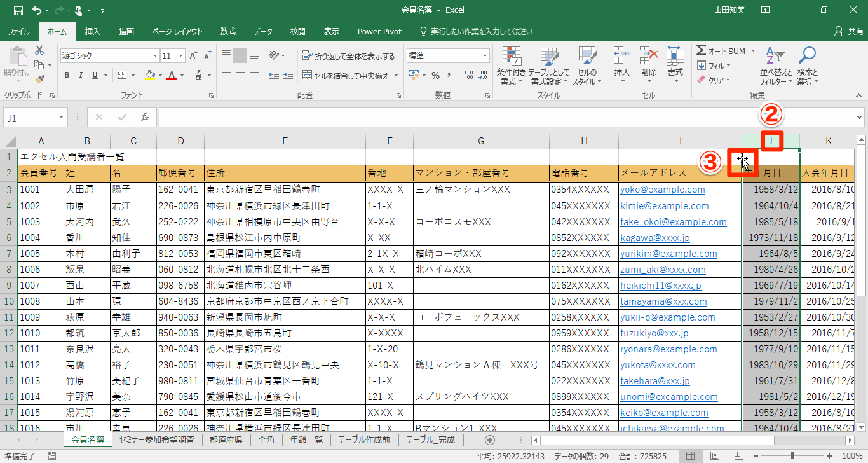Click the Merge and Center (セルを結合して中央揃え) button
Screen dimensions: 868x463
click(346, 76)
